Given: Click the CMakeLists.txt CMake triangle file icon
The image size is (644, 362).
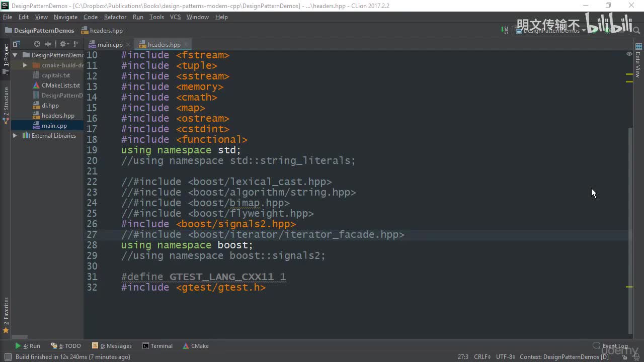Looking at the screenshot, I should (37, 85).
